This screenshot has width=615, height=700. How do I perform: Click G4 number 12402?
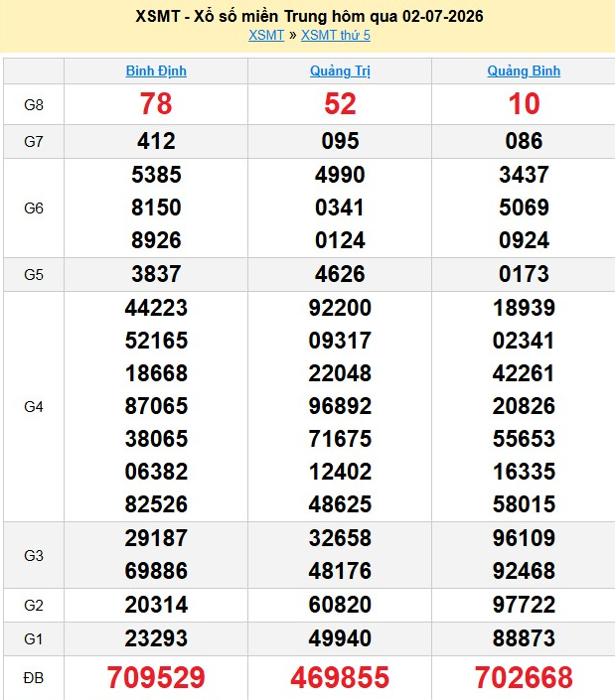340,472
